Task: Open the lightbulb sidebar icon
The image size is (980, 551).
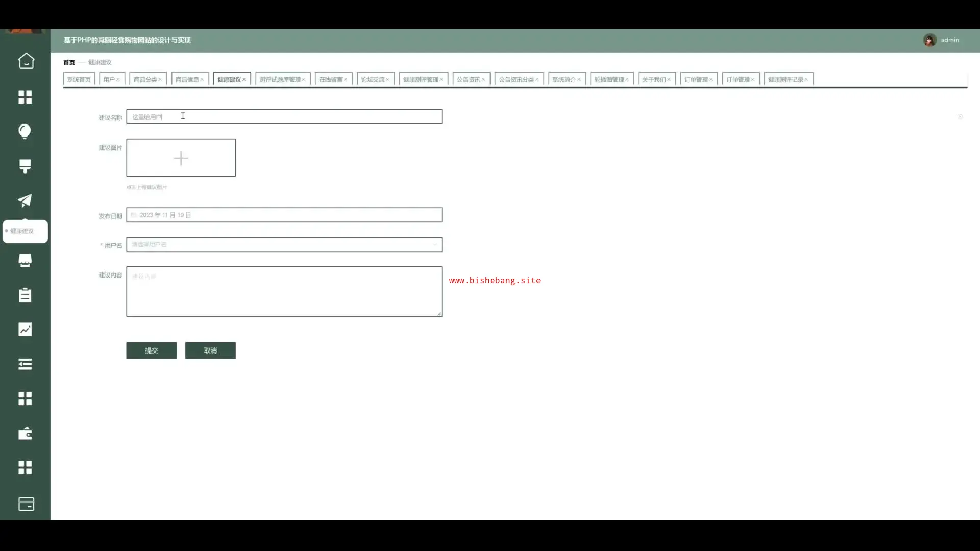Action: [25, 132]
